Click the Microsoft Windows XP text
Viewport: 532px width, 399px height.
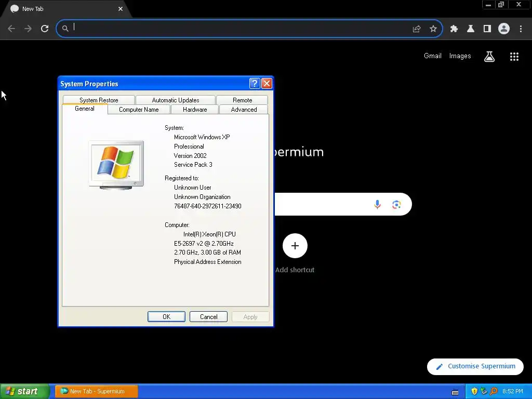pyautogui.click(x=202, y=137)
